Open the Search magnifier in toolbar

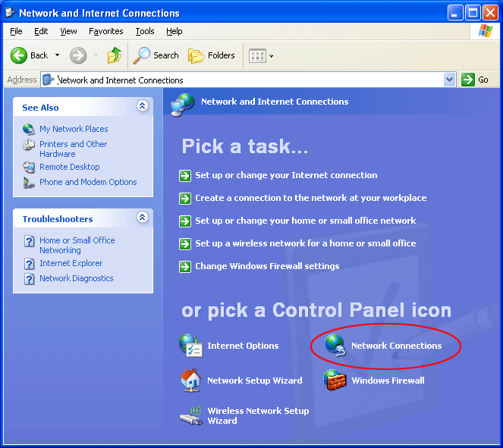pyautogui.click(x=141, y=55)
